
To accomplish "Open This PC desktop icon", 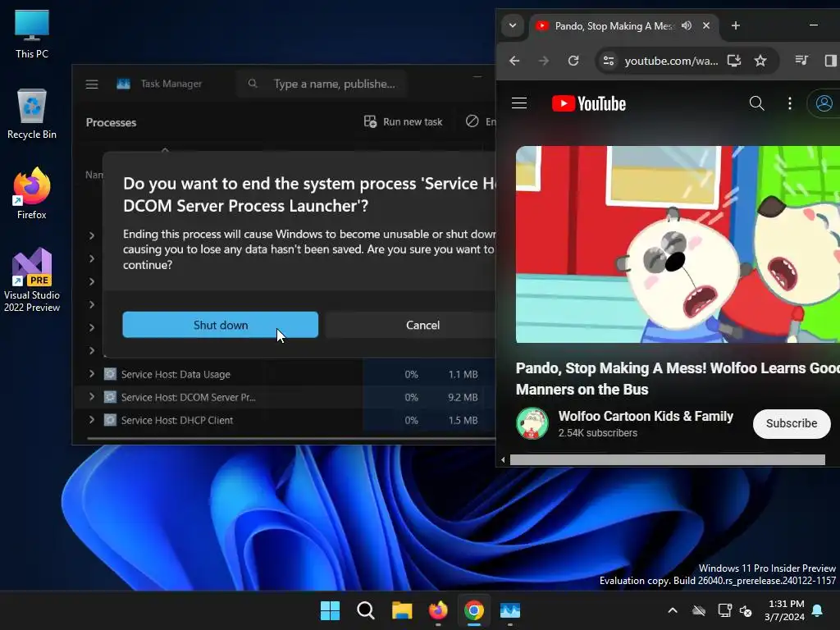I will [32, 34].
